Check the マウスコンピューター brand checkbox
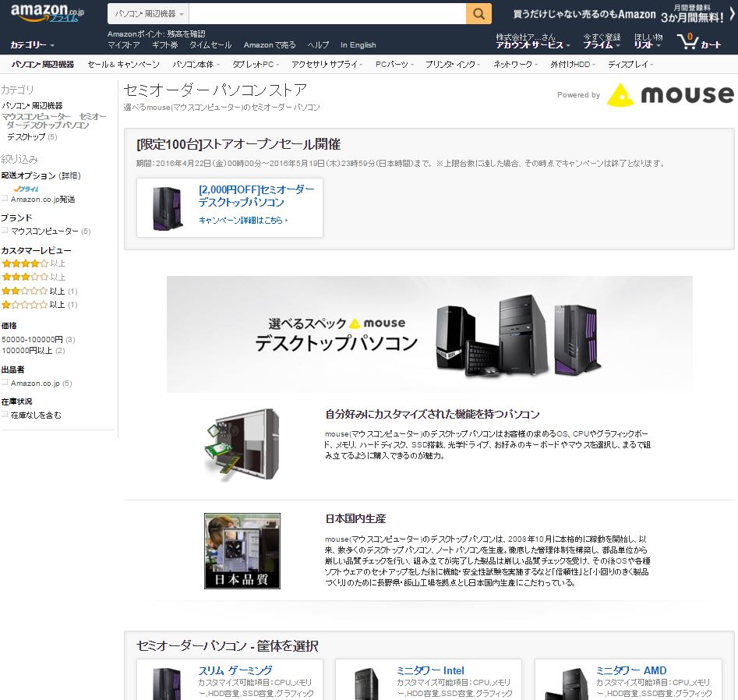The width and height of the screenshot is (738, 700). (5, 231)
